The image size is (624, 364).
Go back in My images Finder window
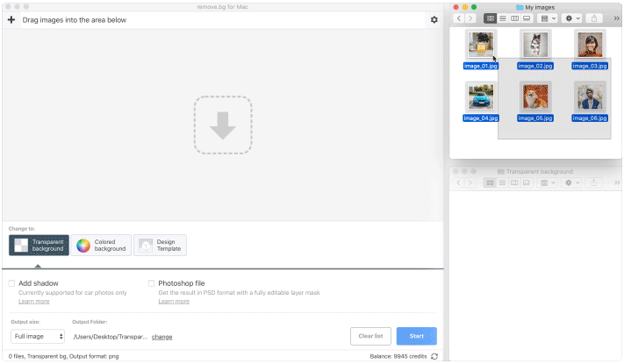(459, 18)
